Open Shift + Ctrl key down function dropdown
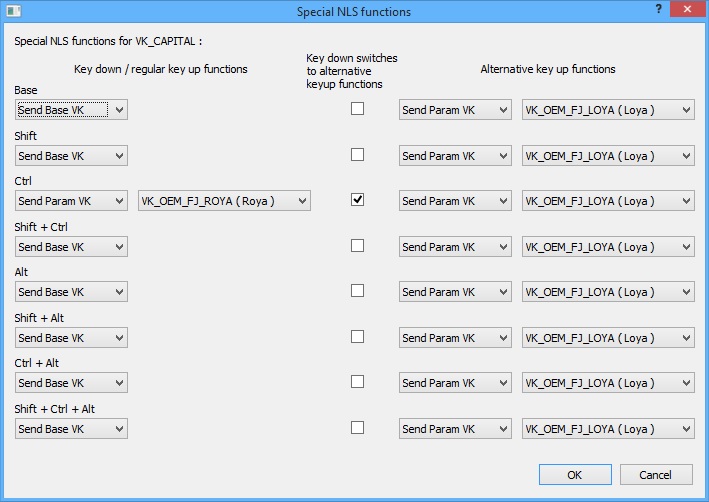This screenshot has height=502, width=709. coord(71,247)
